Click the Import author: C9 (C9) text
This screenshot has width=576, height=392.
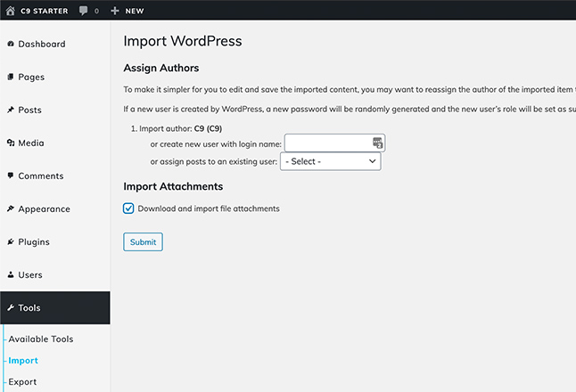180,129
